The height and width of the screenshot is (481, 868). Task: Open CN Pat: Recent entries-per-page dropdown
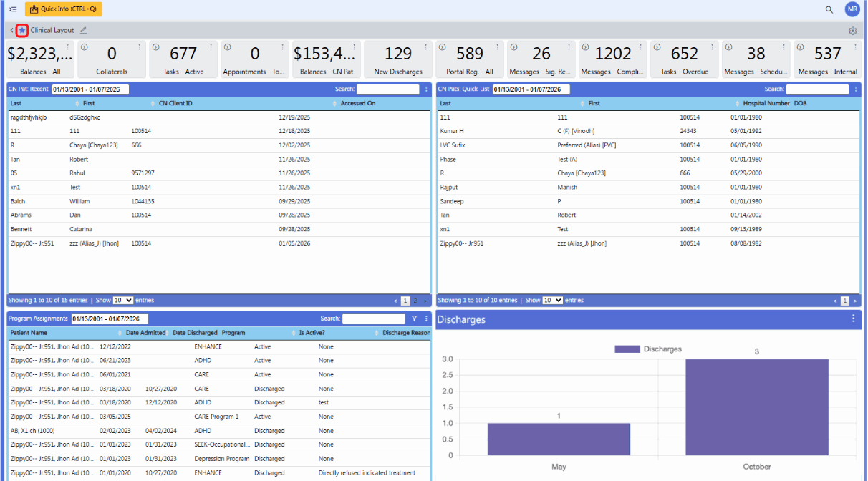tap(123, 301)
